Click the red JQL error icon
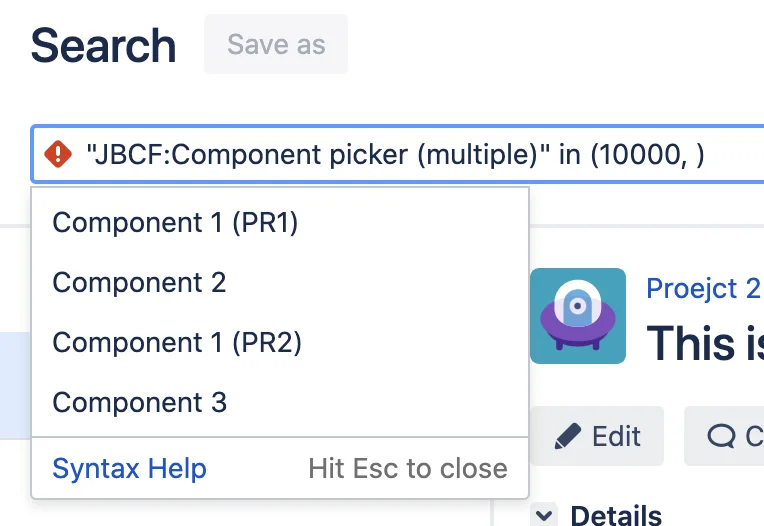This screenshot has height=526, width=764. pyautogui.click(x=58, y=154)
